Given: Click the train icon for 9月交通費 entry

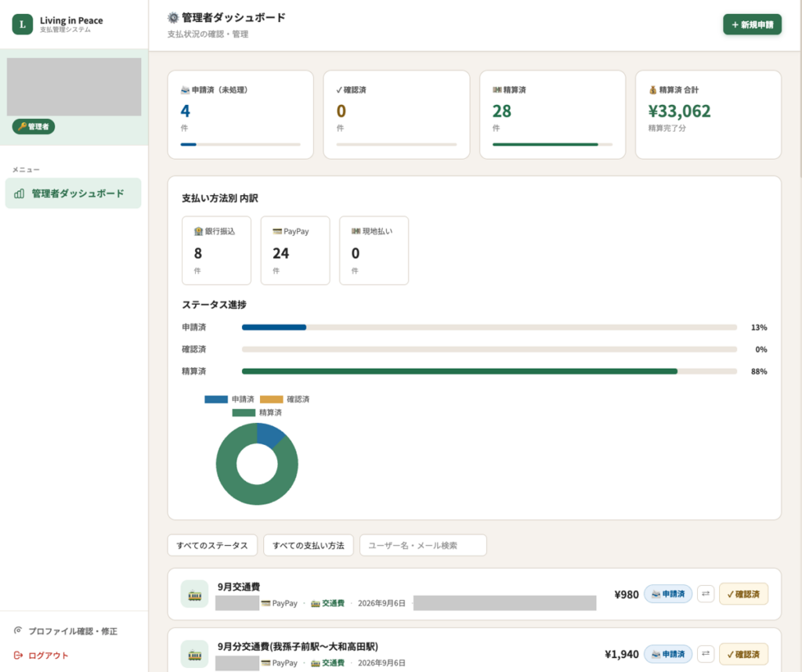Looking at the screenshot, I should tap(194, 594).
